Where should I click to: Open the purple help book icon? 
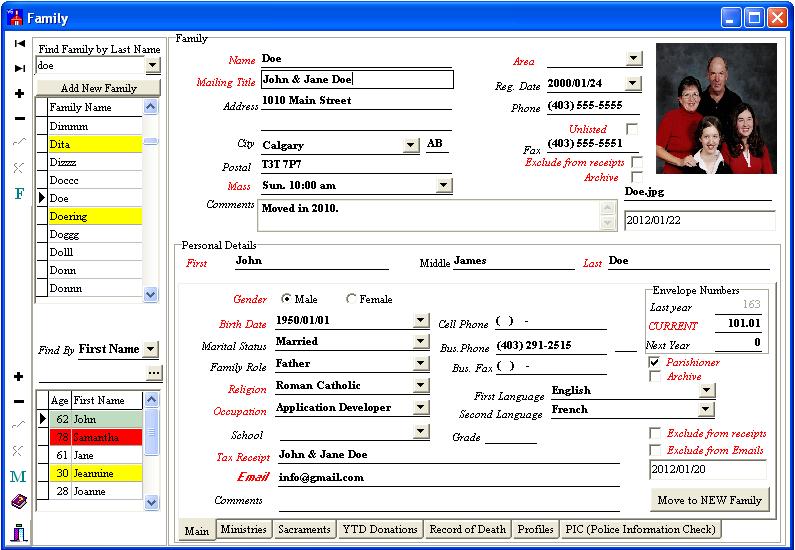[x=19, y=502]
